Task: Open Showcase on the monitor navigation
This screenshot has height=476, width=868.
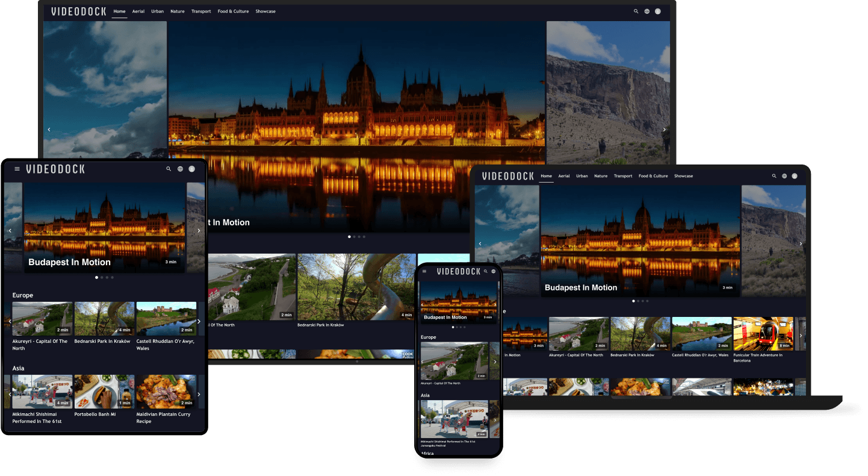Action: pos(265,11)
